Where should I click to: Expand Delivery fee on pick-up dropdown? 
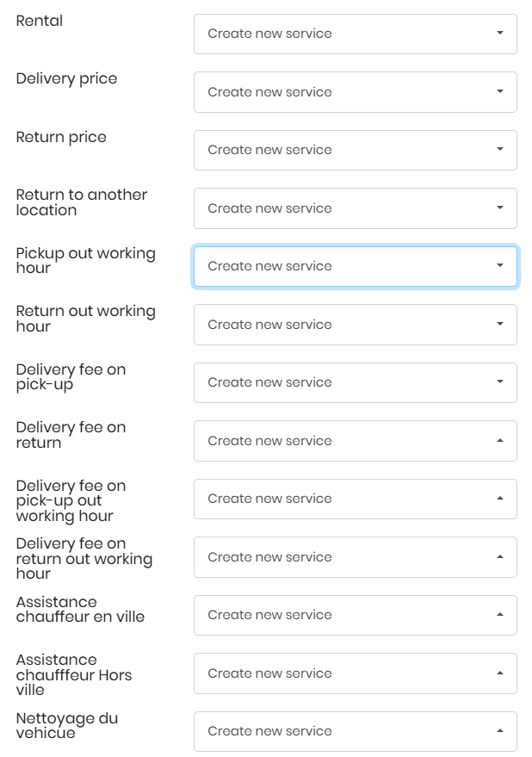355,382
